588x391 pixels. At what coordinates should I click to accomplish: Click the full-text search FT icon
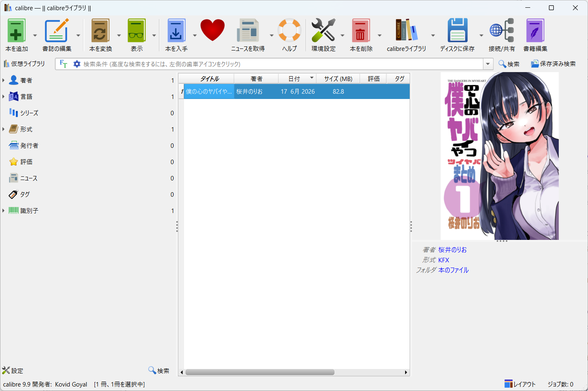64,64
